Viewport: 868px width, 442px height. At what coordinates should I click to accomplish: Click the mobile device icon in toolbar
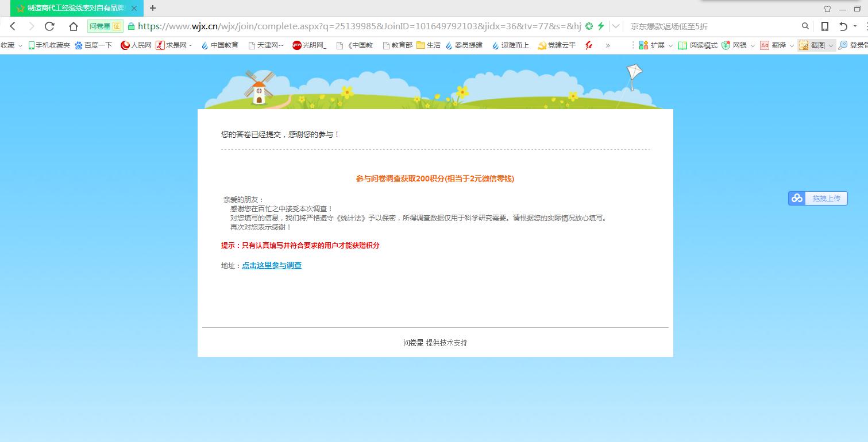825,26
